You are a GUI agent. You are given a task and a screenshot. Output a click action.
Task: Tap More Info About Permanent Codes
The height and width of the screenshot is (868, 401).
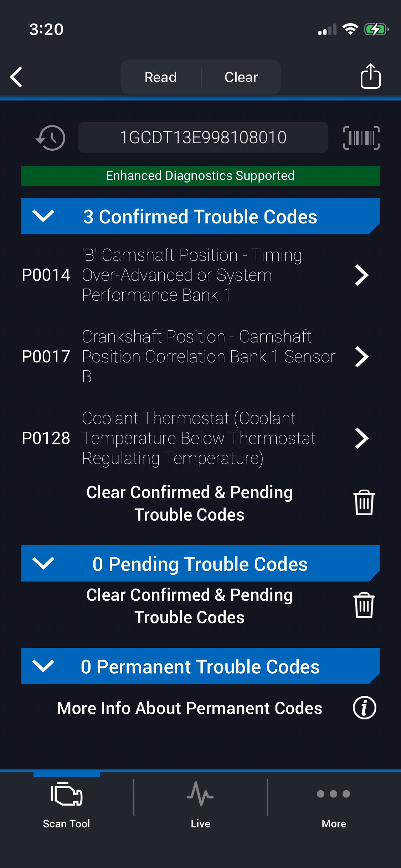click(x=190, y=708)
